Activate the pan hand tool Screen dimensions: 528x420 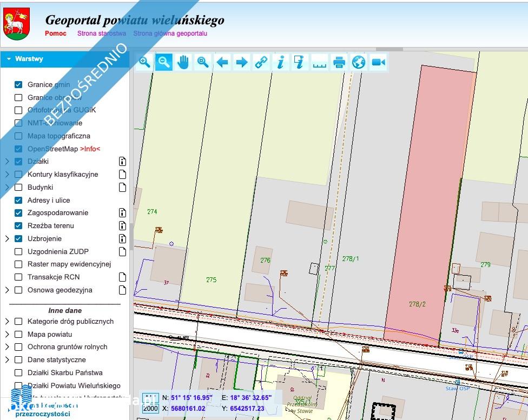point(183,62)
